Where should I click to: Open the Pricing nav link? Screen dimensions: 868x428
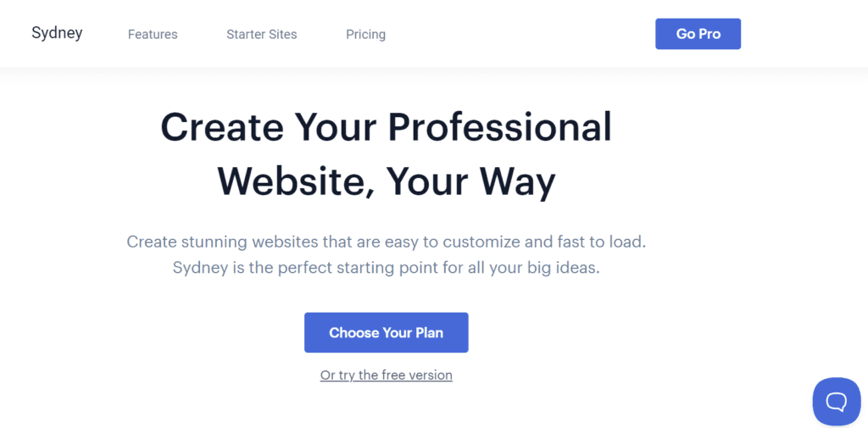tap(366, 35)
